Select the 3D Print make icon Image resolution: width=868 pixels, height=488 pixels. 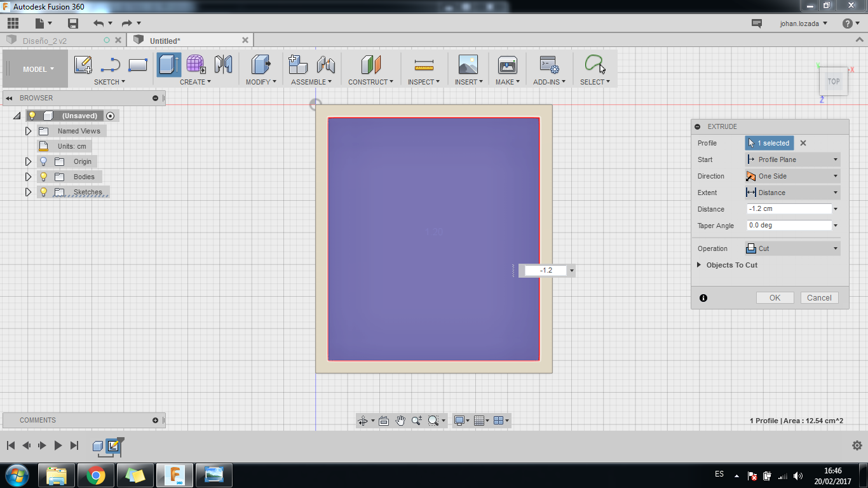pyautogui.click(x=508, y=64)
